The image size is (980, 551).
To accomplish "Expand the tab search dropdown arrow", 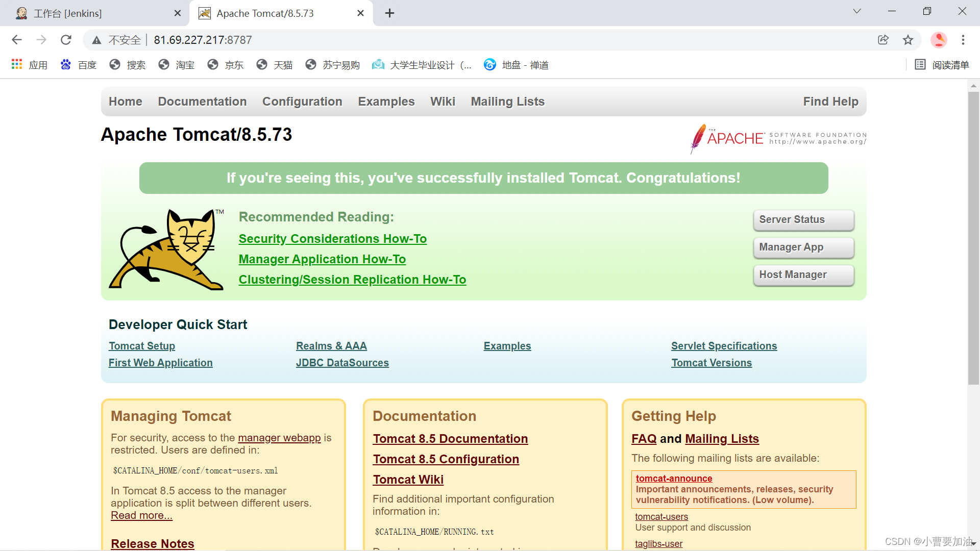I will click(x=857, y=11).
